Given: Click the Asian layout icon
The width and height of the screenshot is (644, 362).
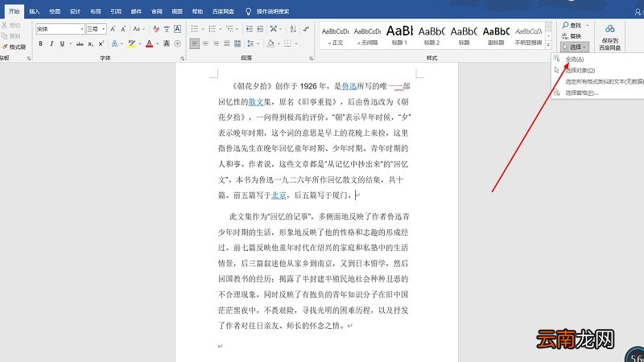Looking at the screenshot, I should pos(273,29).
